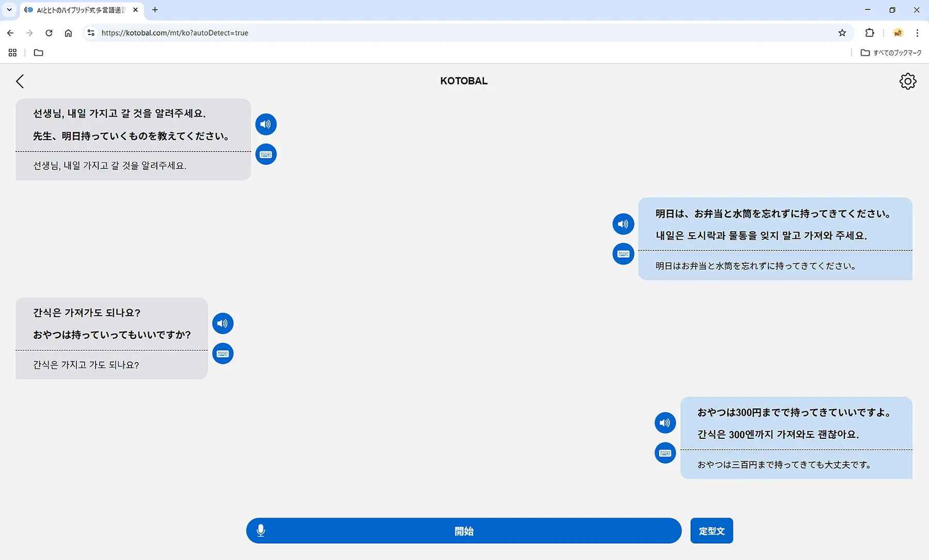Image resolution: width=929 pixels, height=560 pixels.
Task: Open the 定型文 preset phrases
Action: (711, 531)
